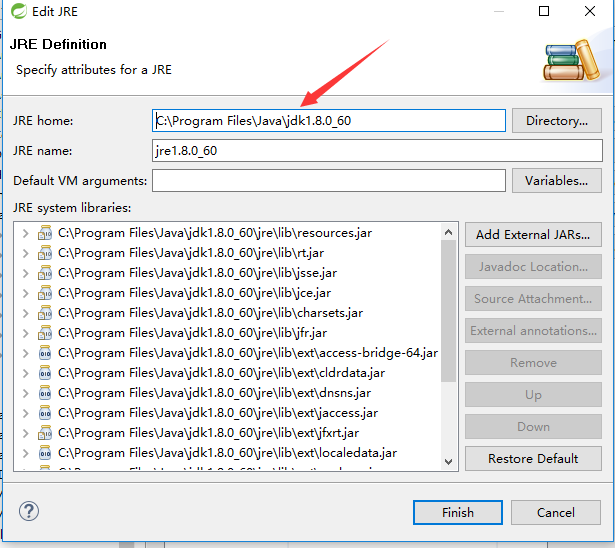The width and height of the screenshot is (615, 548).
Task: Click the Spring leaf icon in title bar
Action: coord(18,11)
